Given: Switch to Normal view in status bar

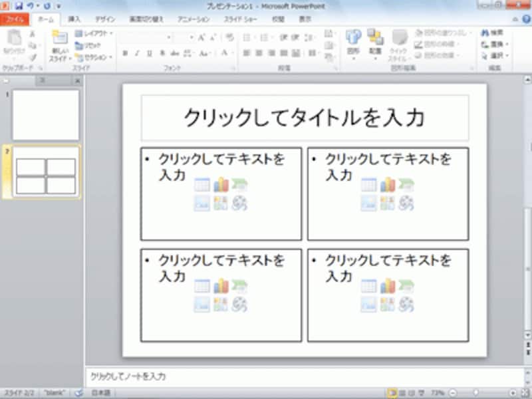Looking at the screenshot, I should tap(392, 393).
